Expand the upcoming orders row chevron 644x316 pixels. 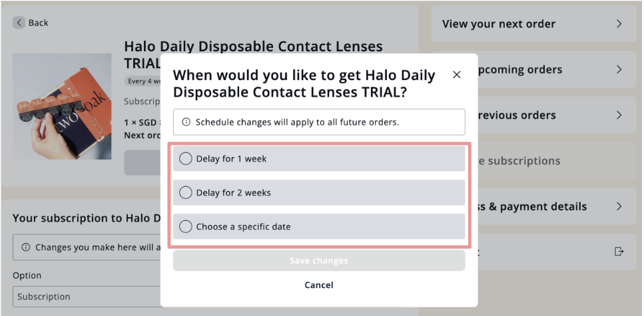click(619, 69)
